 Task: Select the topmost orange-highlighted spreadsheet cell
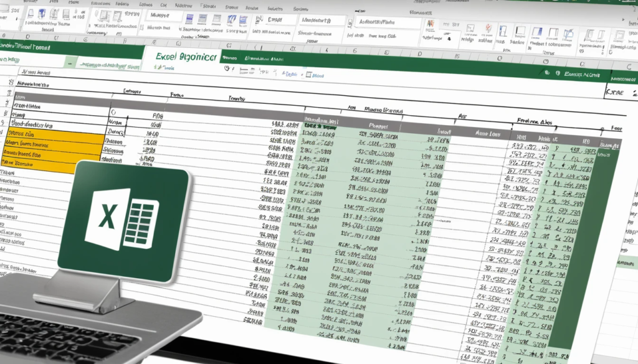point(55,134)
